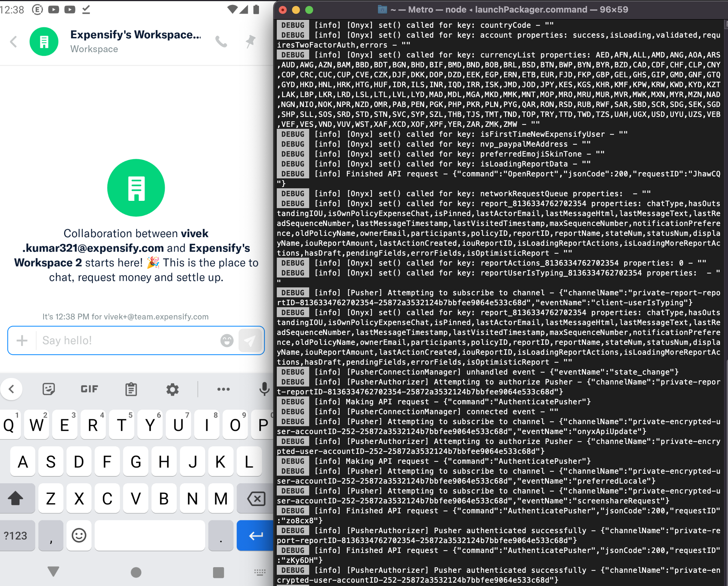Toggle the Shift key on keyboard
The image size is (728, 586).
click(16, 498)
